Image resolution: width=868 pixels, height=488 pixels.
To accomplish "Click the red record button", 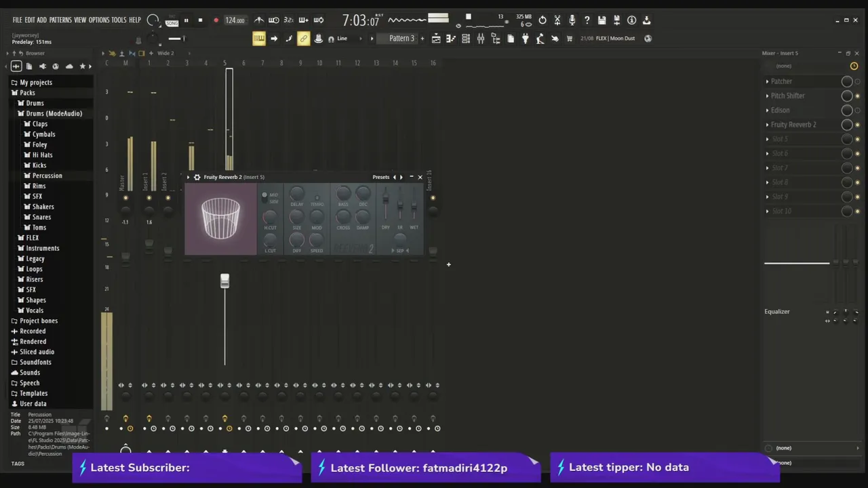I will (216, 20).
